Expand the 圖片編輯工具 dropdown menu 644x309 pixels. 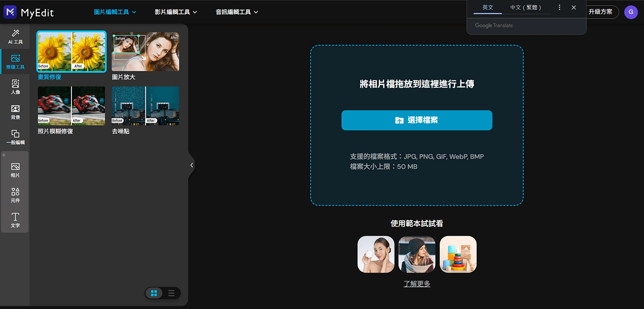[x=115, y=12]
